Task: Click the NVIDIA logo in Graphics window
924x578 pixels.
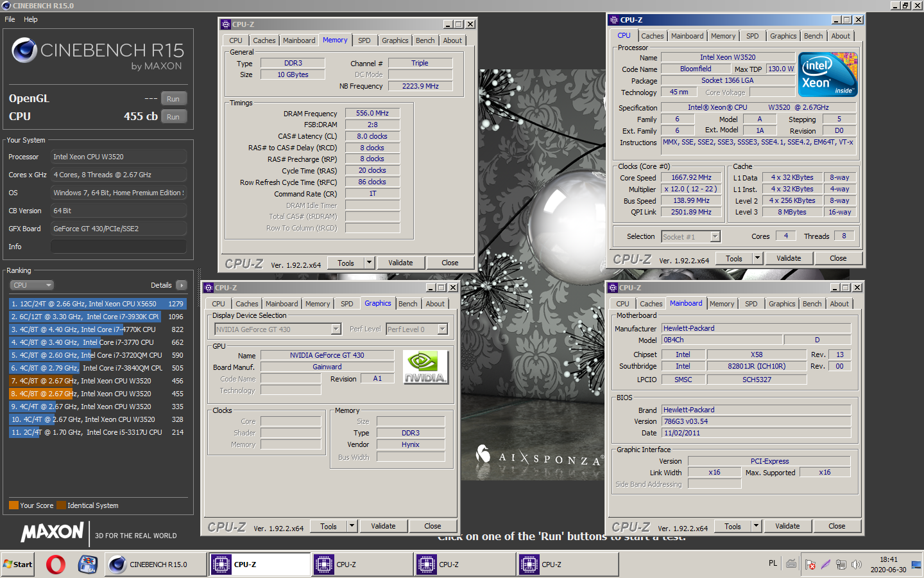Action: pos(425,367)
